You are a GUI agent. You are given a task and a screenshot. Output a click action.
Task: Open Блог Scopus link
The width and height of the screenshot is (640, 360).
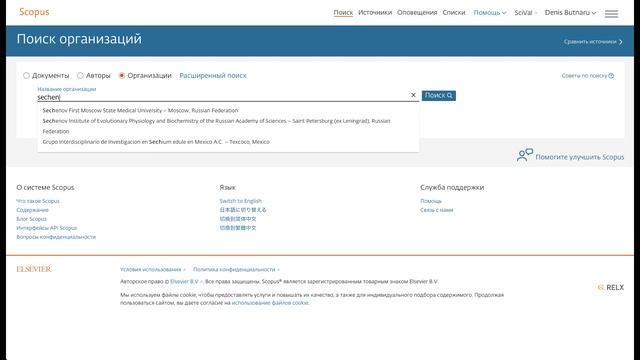pos(31,219)
